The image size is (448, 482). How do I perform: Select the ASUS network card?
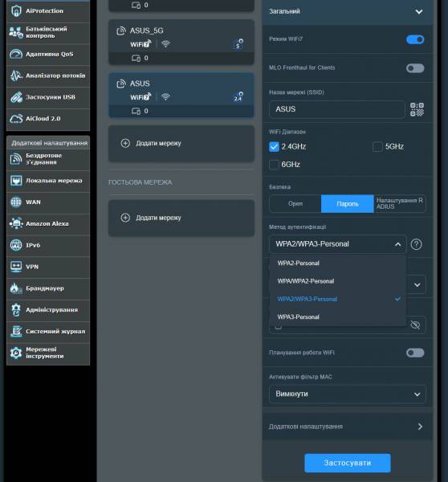pos(181,95)
